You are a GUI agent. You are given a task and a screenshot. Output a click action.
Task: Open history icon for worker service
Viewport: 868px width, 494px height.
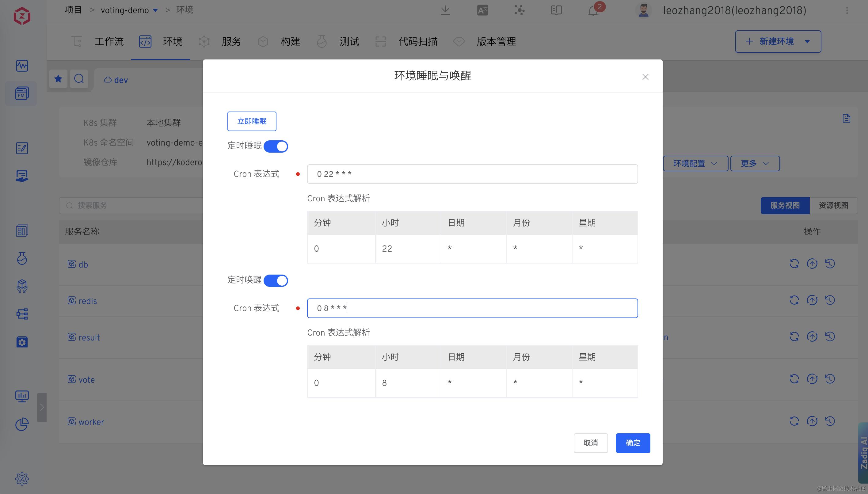[x=830, y=421]
